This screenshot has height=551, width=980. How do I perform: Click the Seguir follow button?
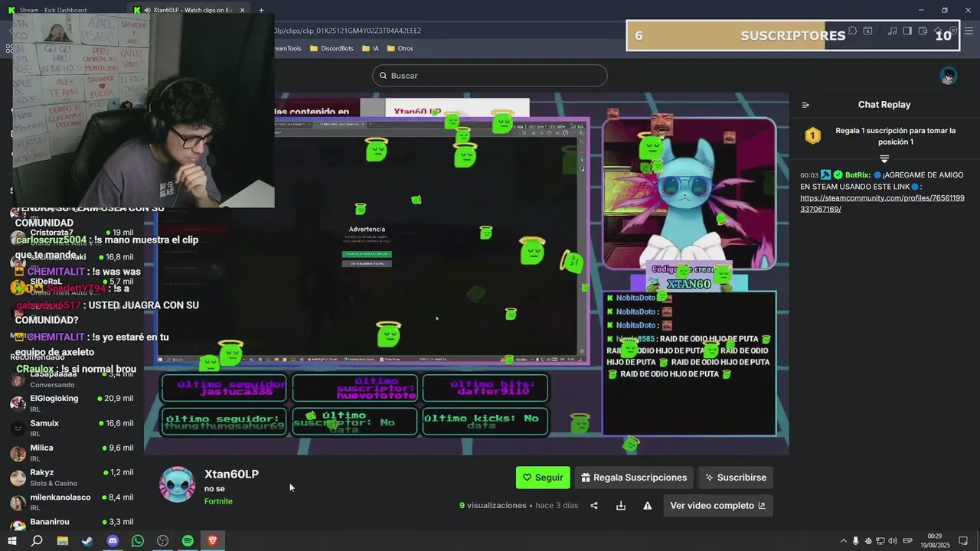(543, 478)
